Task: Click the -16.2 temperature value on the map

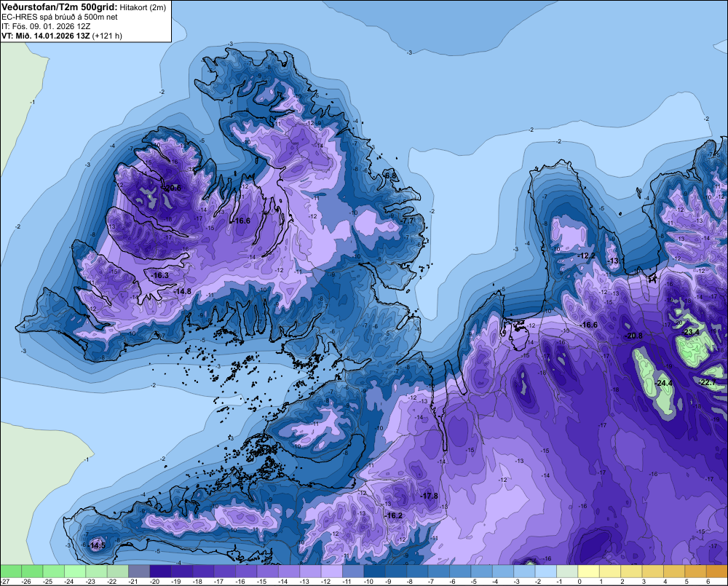Action: 394,515
